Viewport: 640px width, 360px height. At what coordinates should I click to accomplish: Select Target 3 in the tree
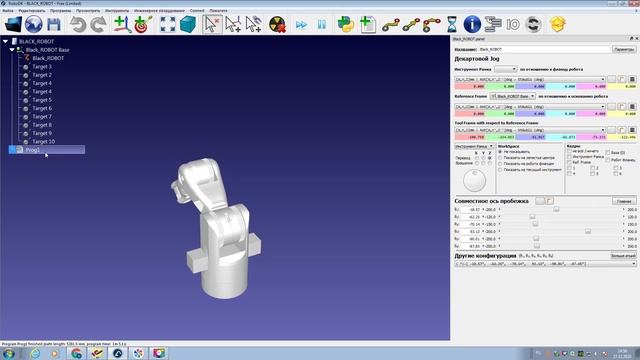42,67
